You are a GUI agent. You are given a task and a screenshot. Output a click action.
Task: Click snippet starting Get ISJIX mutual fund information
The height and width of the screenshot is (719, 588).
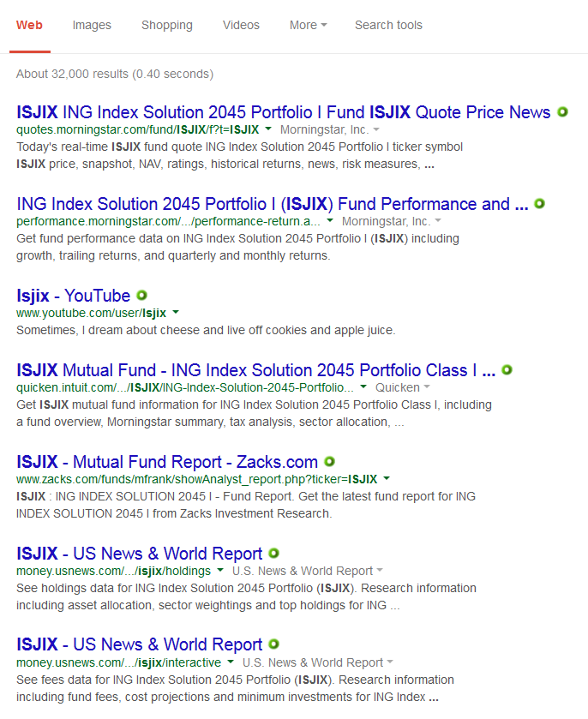click(x=254, y=413)
